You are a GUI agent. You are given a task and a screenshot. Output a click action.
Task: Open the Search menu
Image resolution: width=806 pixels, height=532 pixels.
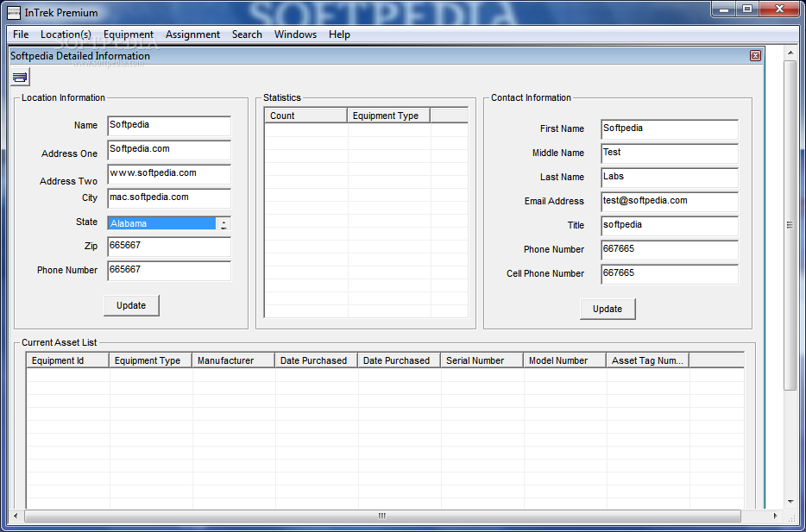click(x=247, y=34)
